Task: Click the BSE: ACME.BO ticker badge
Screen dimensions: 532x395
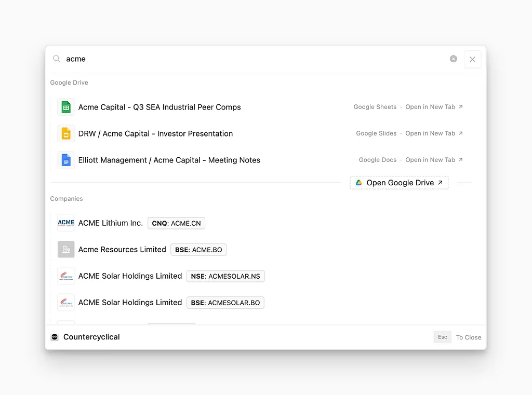Action: pyautogui.click(x=198, y=250)
